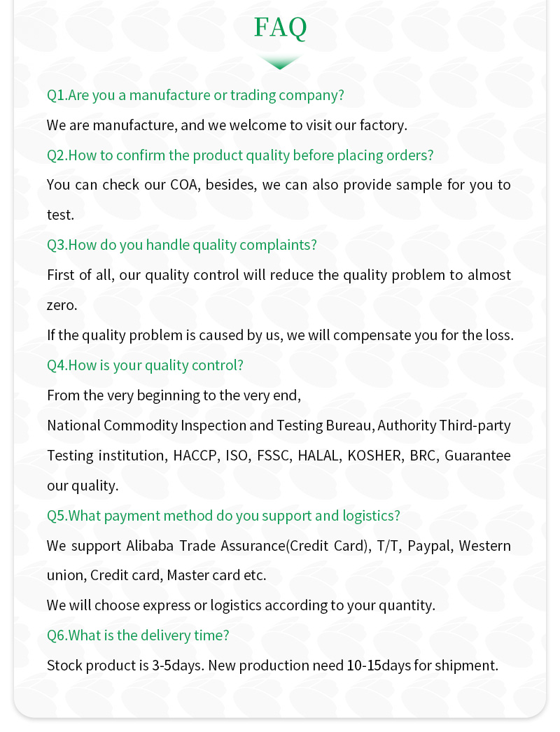Click the answer welcoming factory visits

[227, 125]
